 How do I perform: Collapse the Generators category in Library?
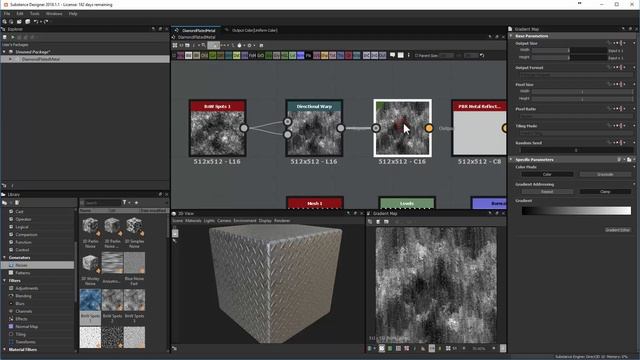[4, 258]
